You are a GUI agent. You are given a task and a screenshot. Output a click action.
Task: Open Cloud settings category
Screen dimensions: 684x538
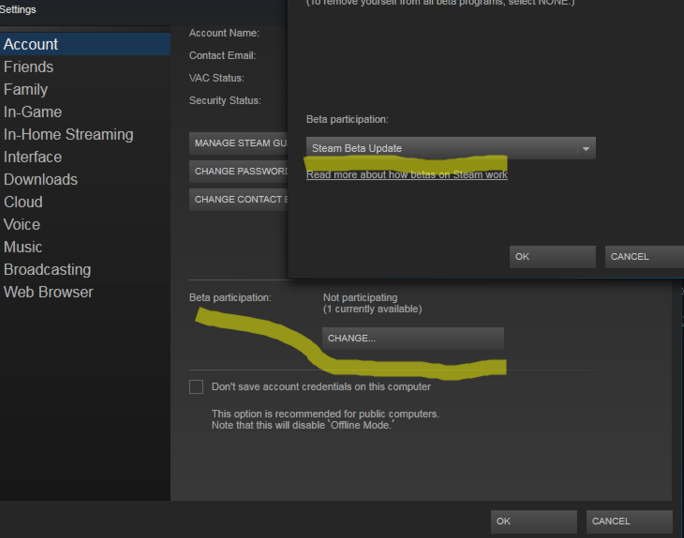[23, 202]
